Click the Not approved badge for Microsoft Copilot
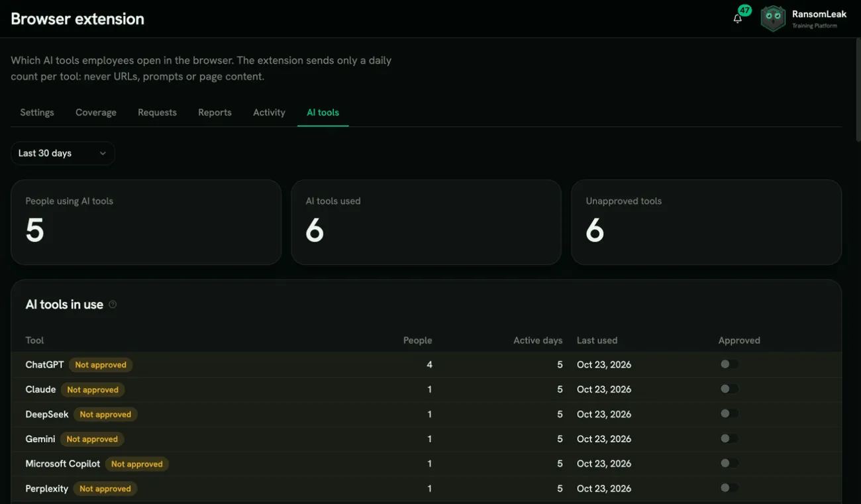Screen dimensions: 861x504 [137, 464]
